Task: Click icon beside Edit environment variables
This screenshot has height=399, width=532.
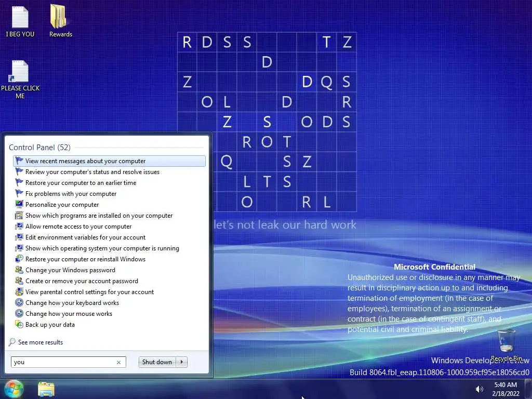Action: (x=19, y=237)
